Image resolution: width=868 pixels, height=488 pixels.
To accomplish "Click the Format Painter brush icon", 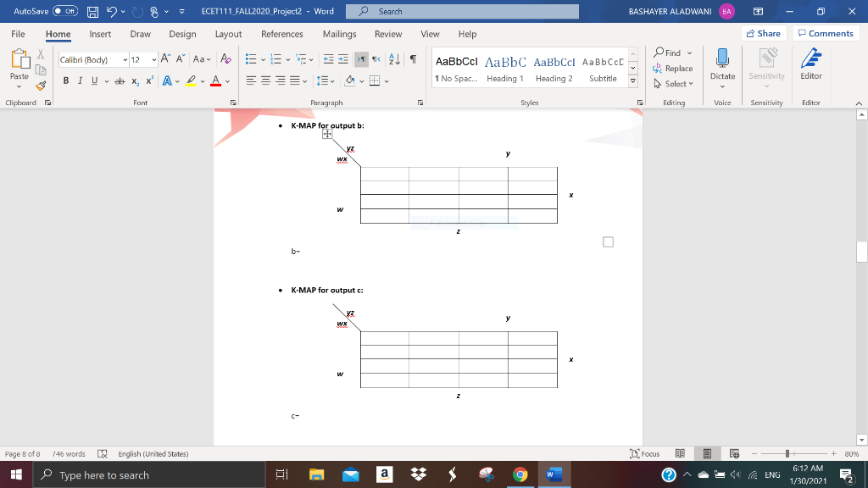I will [x=41, y=86].
